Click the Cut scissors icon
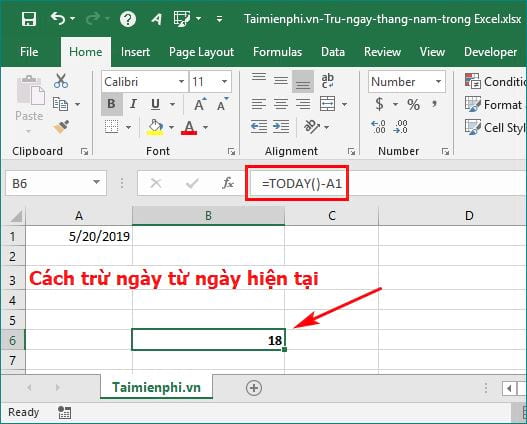527x424 pixels. point(61,81)
